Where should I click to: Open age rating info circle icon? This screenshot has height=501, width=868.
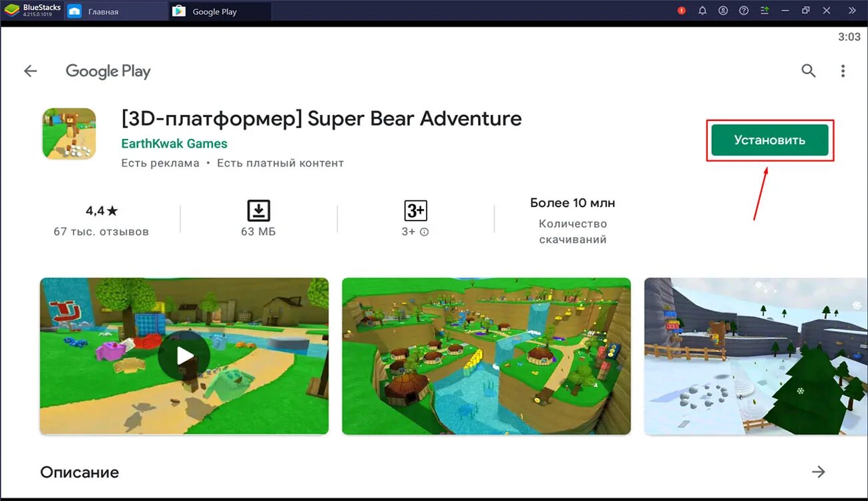pos(424,232)
